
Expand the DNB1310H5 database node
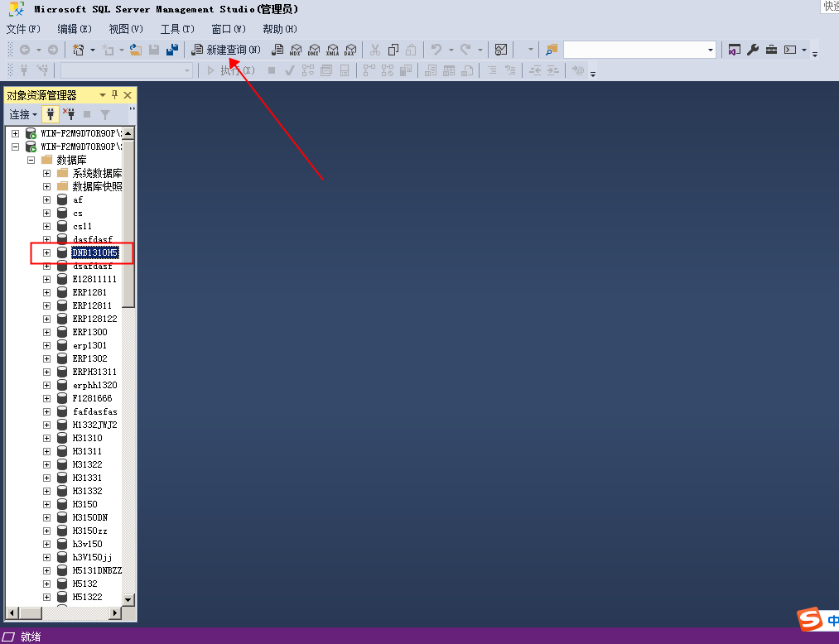(x=47, y=252)
